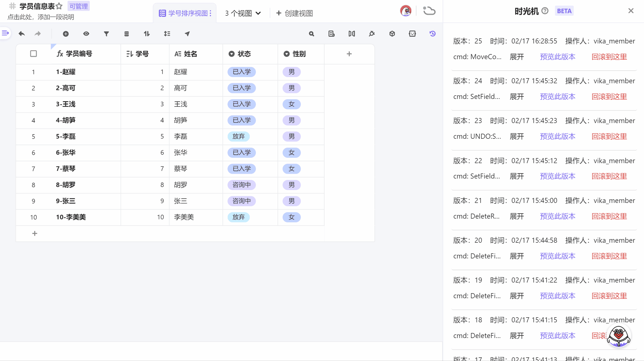Open the hidden fields eye icon

coord(86,34)
